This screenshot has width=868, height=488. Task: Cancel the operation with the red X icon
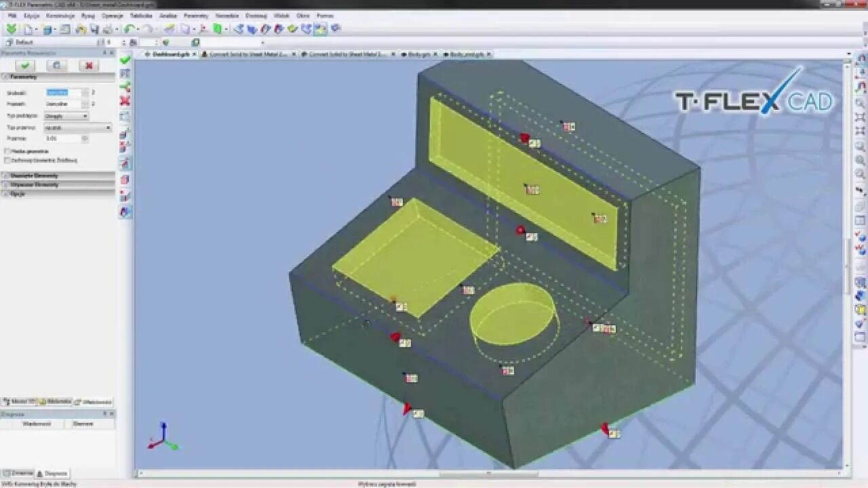[88, 65]
